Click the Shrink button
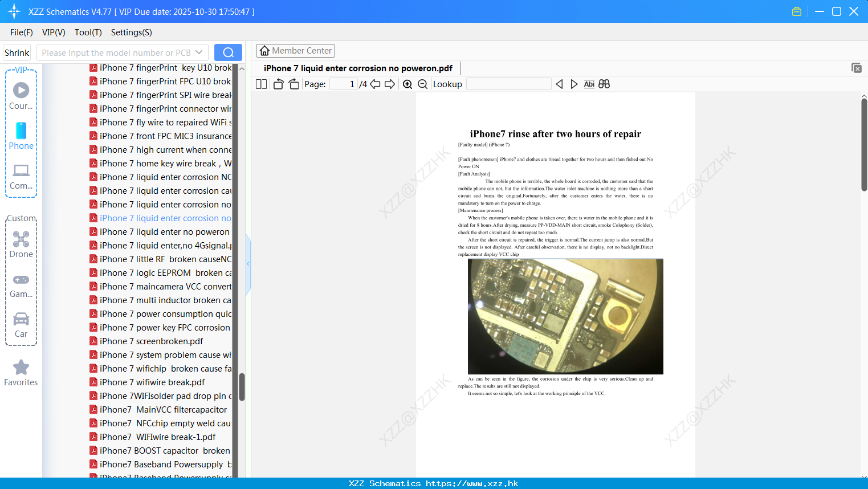Image resolution: width=868 pixels, height=489 pixels. click(17, 52)
